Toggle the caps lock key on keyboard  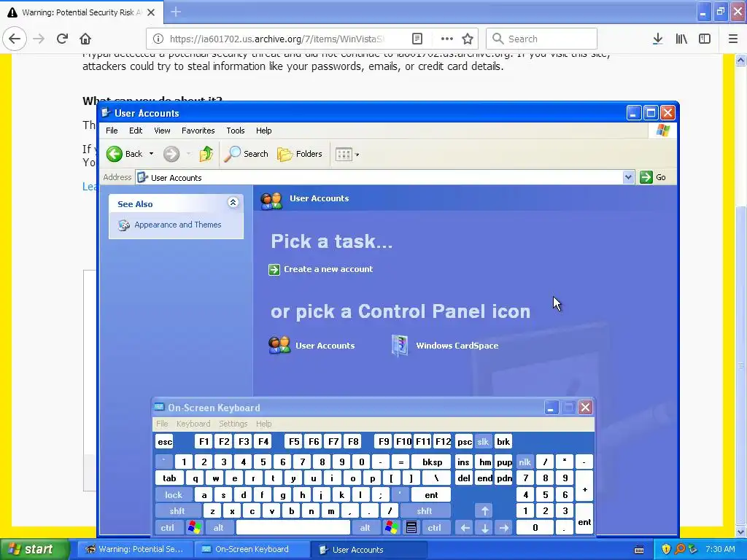tap(174, 495)
